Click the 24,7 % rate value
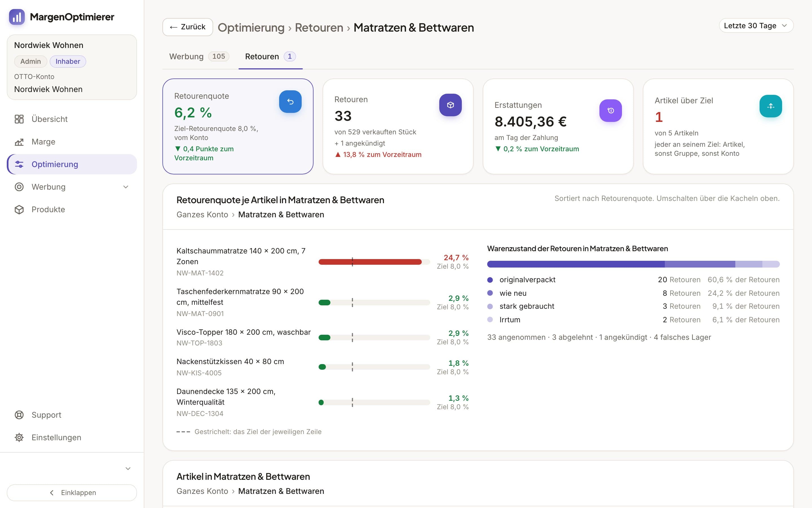This screenshot has width=812, height=508. [456, 258]
